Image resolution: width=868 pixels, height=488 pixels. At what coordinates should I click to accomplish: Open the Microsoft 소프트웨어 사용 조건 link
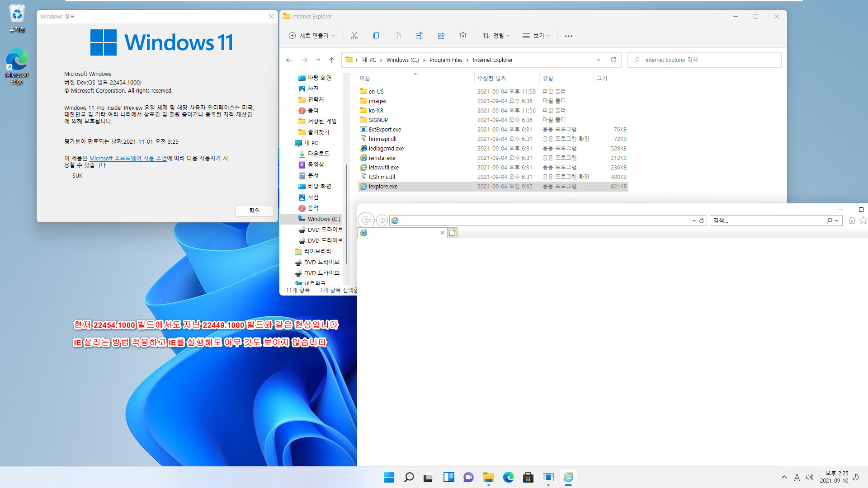(128, 158)
